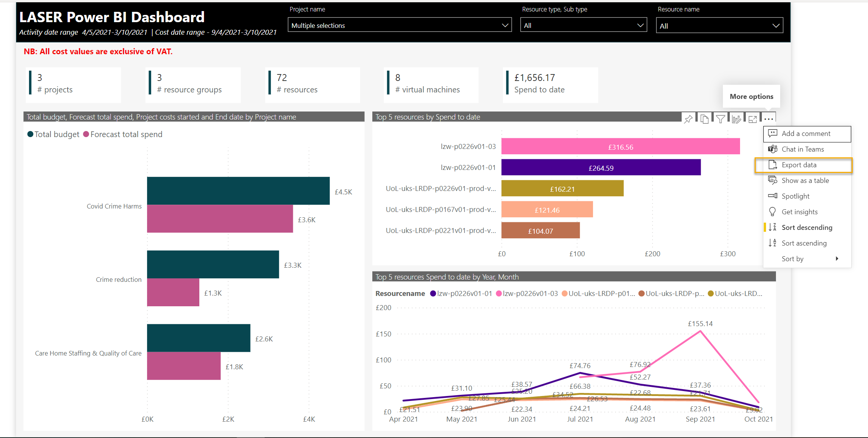Click the More options ellipsis icon
Viewport: 868px width, 438px height.
[x=768, y=119]
